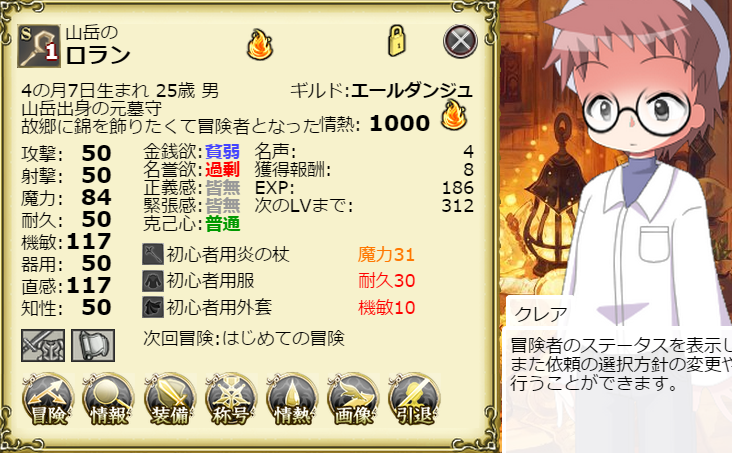This screenshot has height=453, width=732.
Task: Select the 称号 title button
Action: coord(231,399)
